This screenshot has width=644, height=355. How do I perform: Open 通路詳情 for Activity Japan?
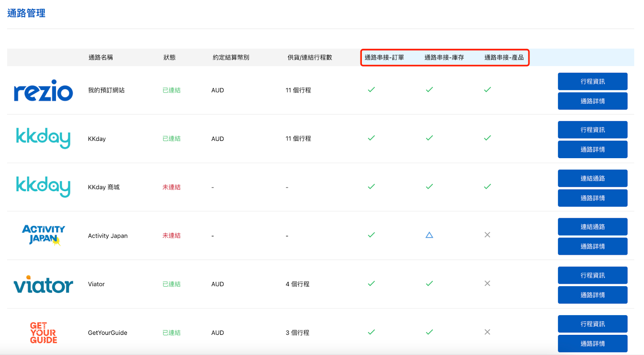click(592, 246)
